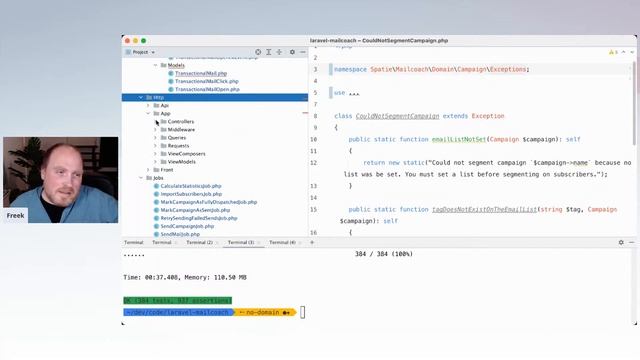640x360 pixels.
Task: Expand the ViewComposers folder chevron
Action: click(156, 154)
